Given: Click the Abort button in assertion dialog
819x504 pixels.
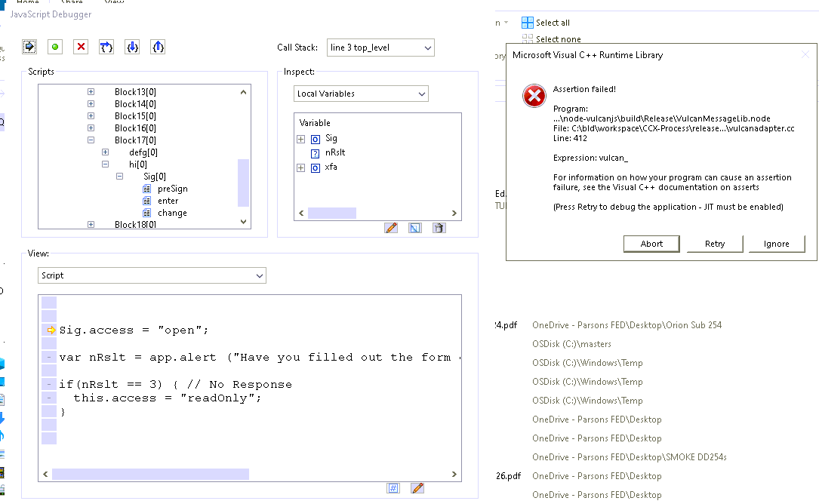Looking at the screenshot, I should point(651,244).
